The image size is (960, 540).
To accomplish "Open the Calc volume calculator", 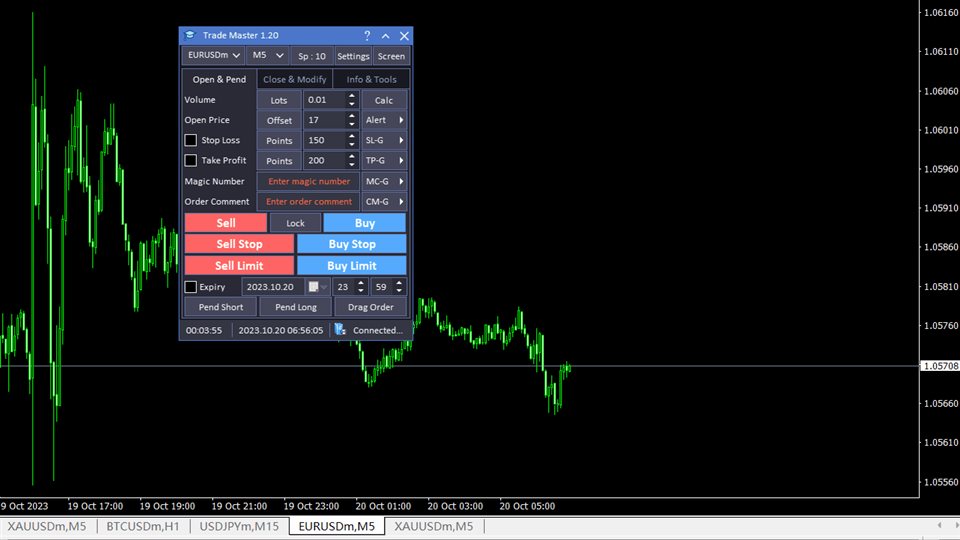I will [x=384, y=100].
